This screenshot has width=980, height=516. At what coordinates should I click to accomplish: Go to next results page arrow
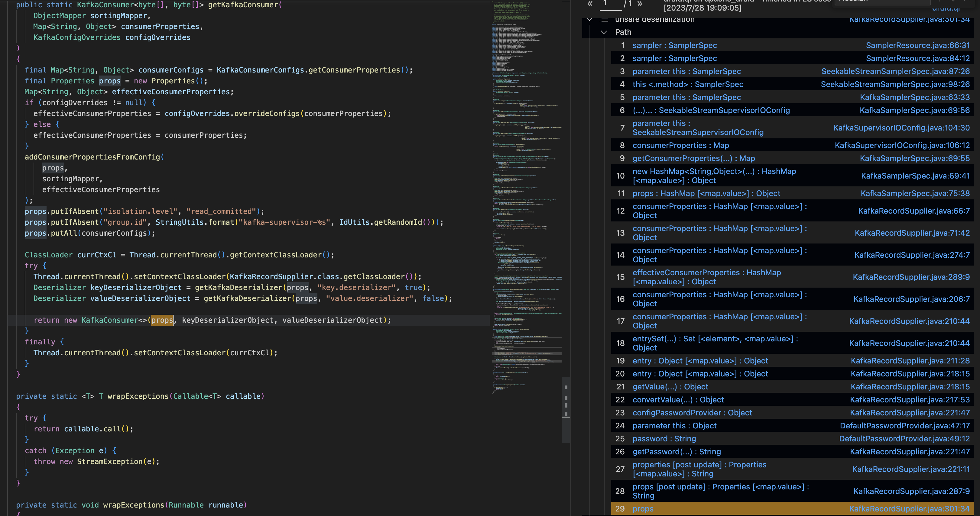tap(640, 4)
